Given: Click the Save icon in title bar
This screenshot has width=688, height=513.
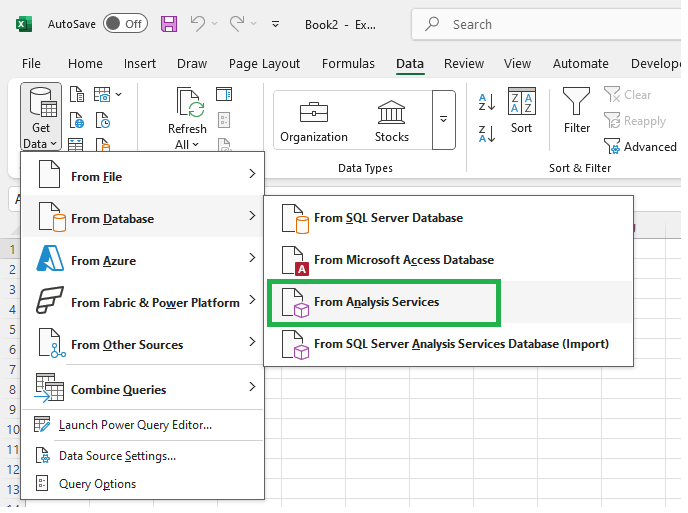Looking at the screenshot, I should coord(169,23).
